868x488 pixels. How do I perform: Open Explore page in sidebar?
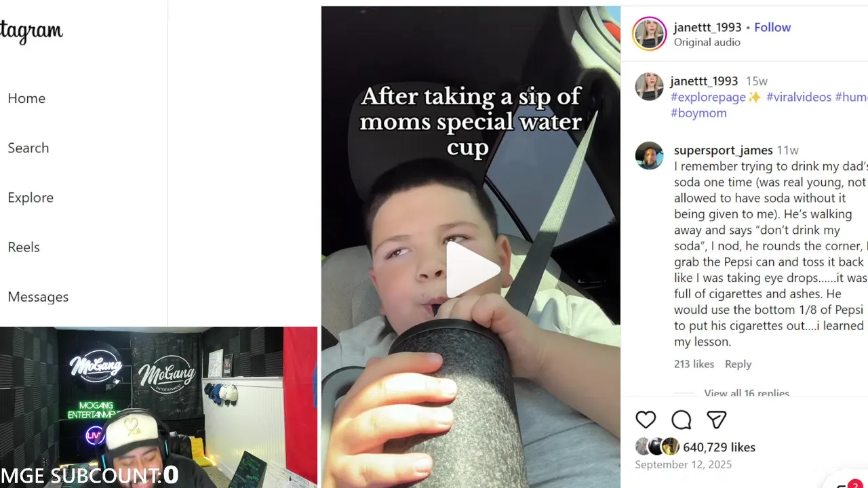tap(31, 197)
